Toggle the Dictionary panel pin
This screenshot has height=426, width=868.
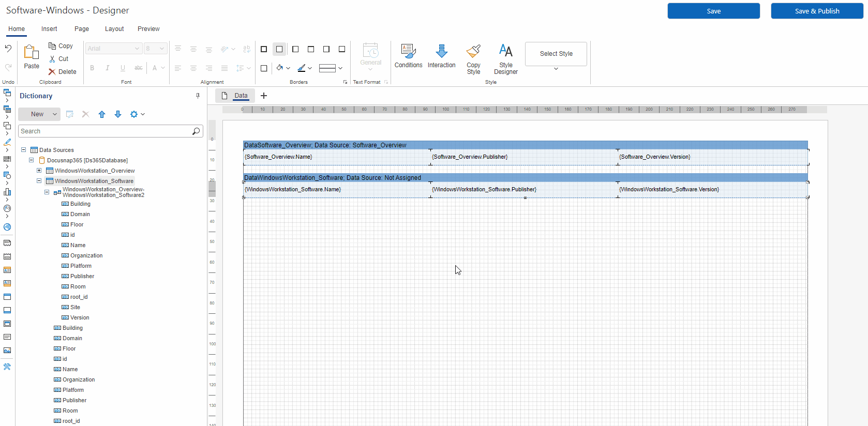198,96
